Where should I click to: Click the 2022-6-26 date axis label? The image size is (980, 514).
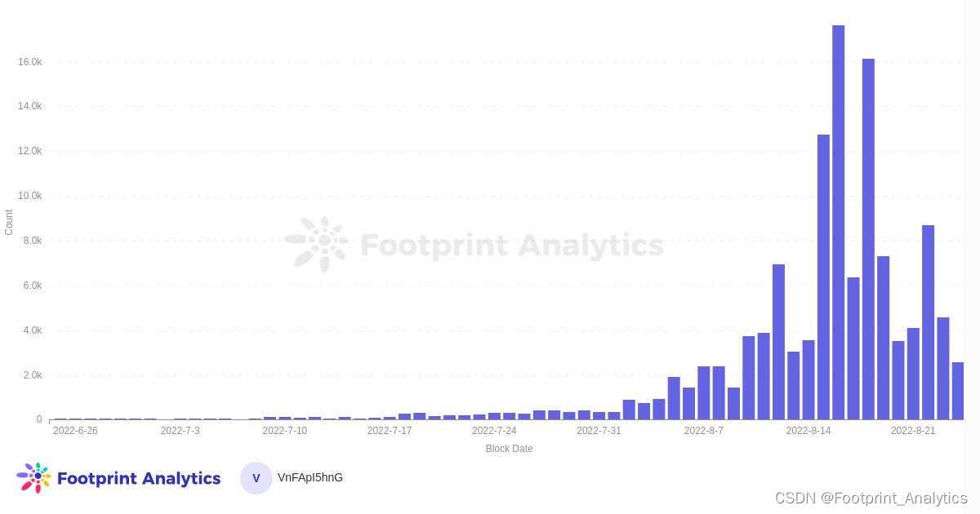pyautogui.click(x=75, y=431)
